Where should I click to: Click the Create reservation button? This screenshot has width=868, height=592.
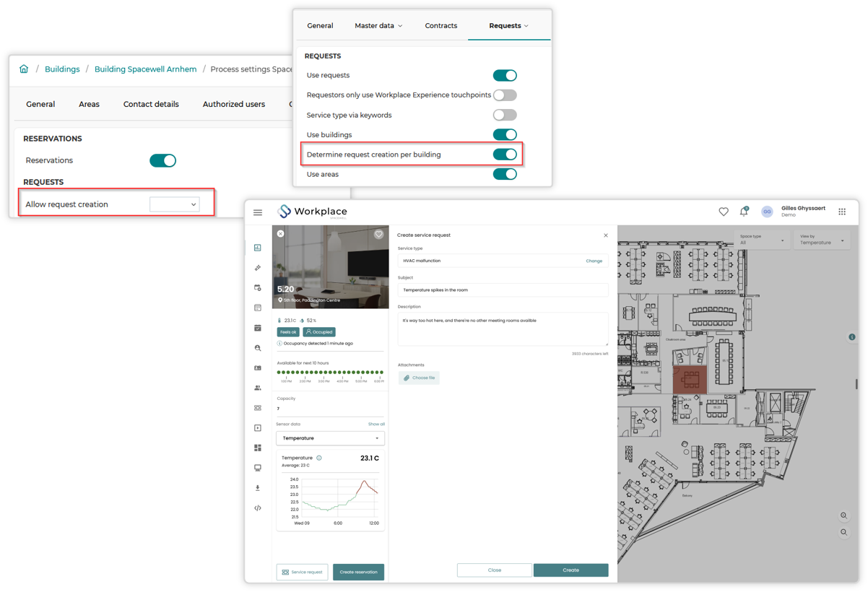click(x=358, y=572)
